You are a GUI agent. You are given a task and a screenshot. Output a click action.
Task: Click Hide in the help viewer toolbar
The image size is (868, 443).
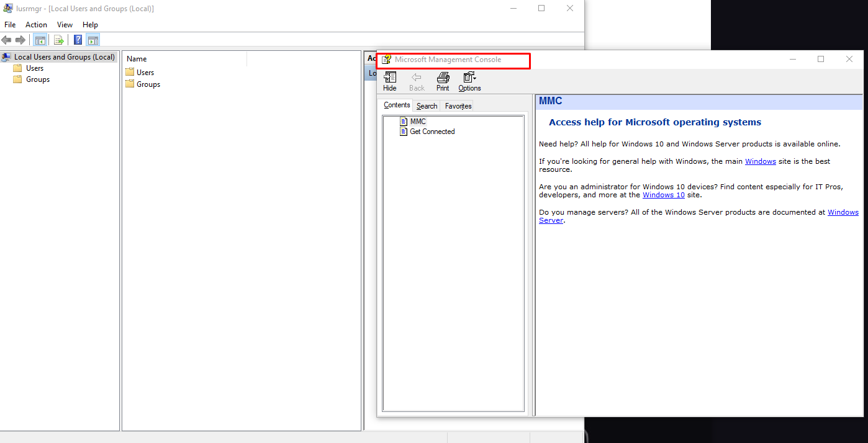click(390, 81)
